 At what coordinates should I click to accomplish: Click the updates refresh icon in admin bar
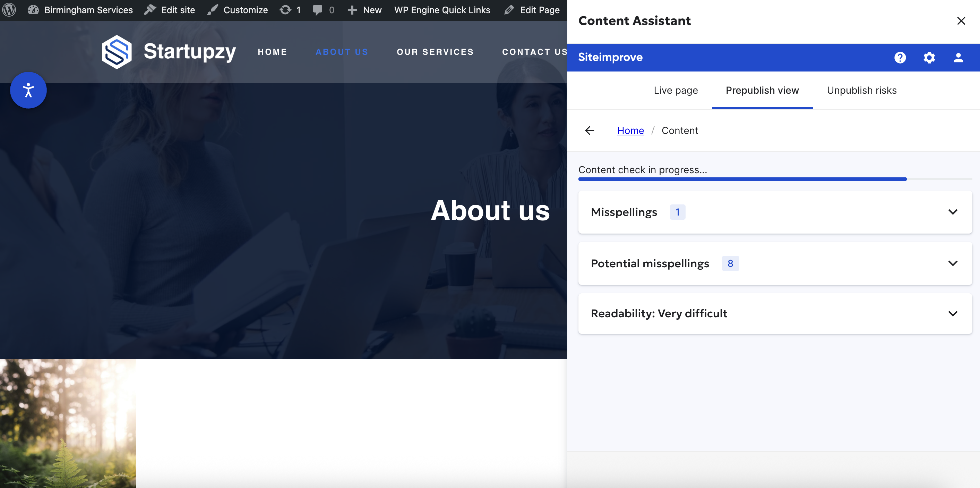pos(285,10)
